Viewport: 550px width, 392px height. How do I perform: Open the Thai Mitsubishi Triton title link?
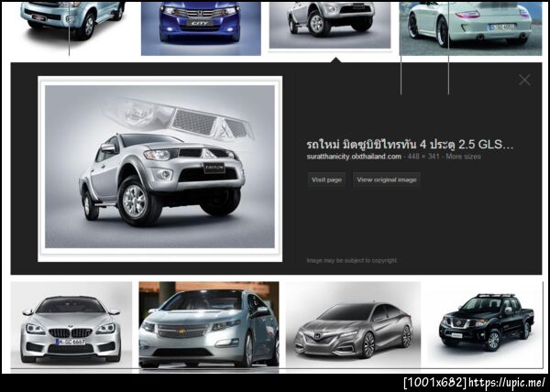(410, 145)
